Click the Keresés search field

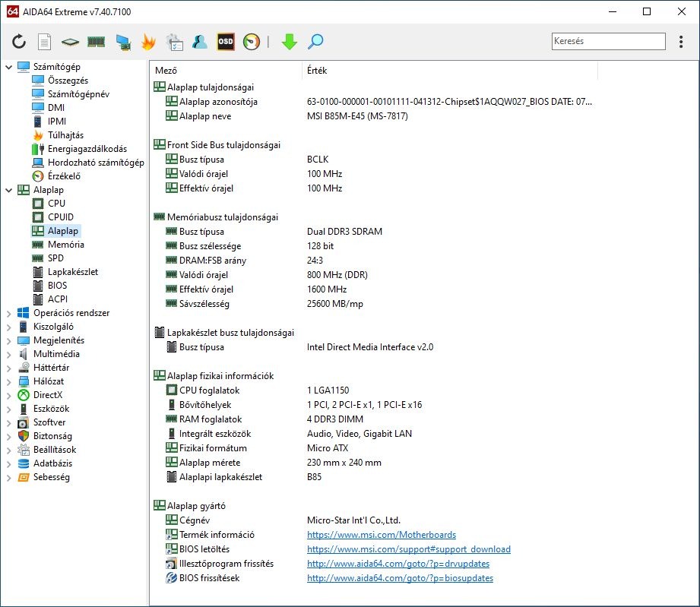coord(608,41)
